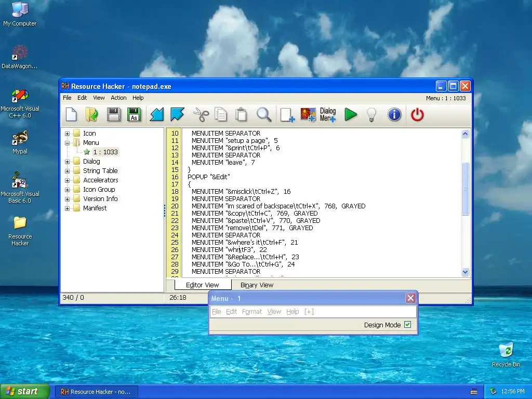Click the taskbar clock showing 12:56 PM
This screenshot has height=399, width=532.
click(512, 392)
